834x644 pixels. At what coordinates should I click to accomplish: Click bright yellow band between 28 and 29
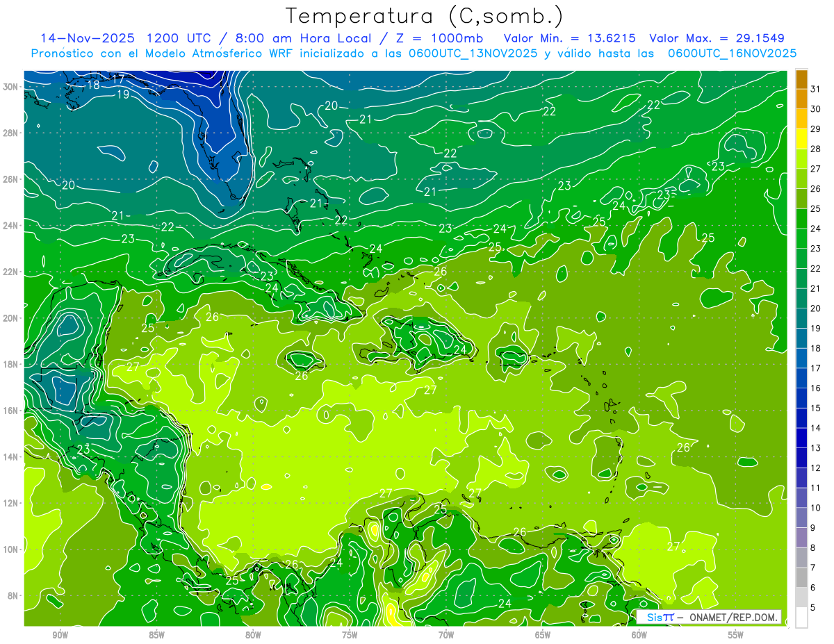coord(802,139)
